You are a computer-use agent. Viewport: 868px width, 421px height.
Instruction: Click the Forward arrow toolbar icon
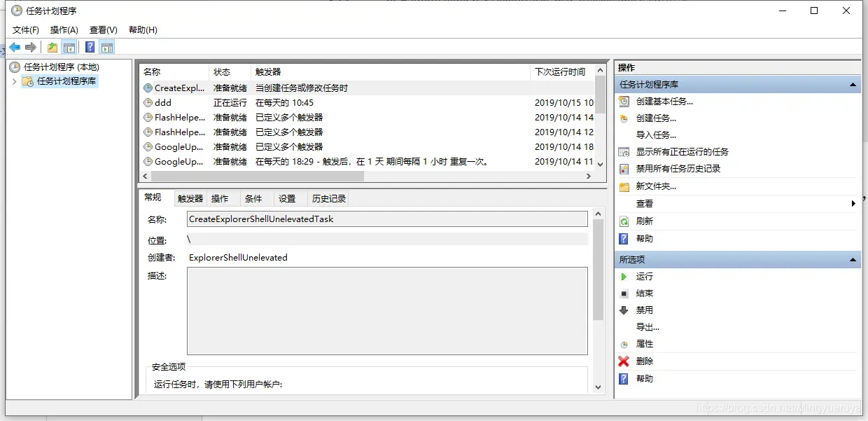click(31, 48)
